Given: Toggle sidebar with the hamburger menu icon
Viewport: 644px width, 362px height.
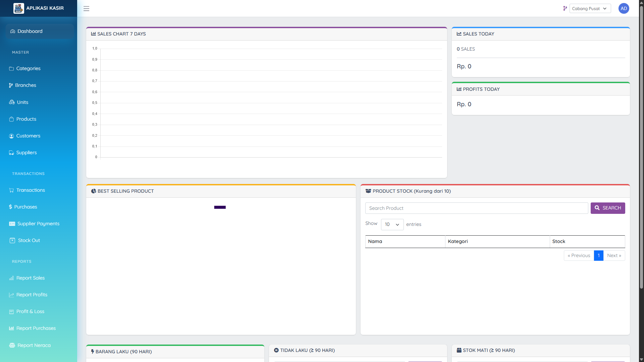Looking at the screenshot, I should point(86,9).
